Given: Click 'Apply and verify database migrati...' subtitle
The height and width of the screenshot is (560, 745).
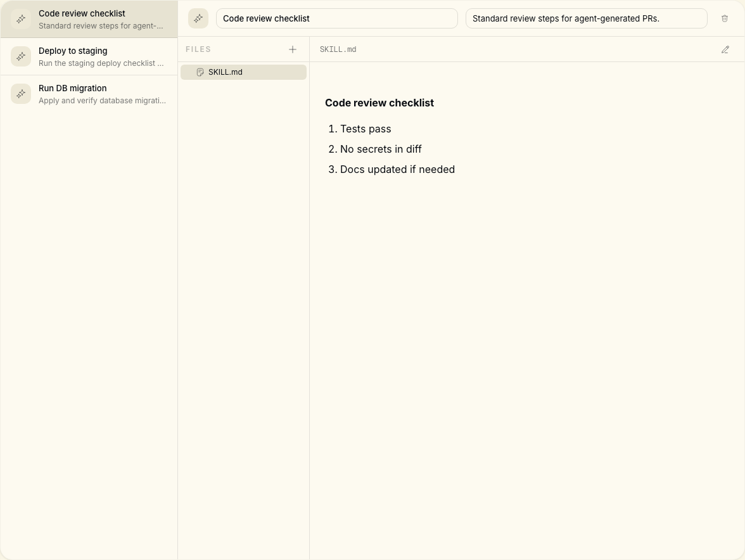Looking at the screenshot, I should coord(102,101).
